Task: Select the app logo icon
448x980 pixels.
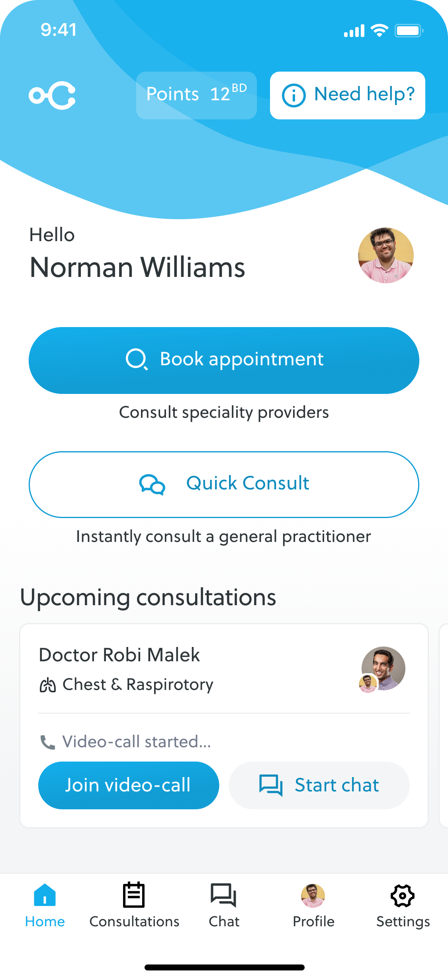Action: point(53,95)
